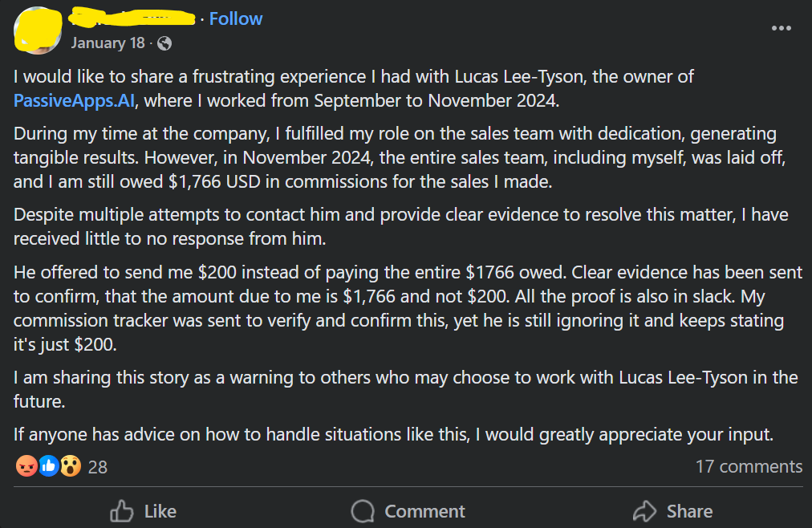Show who reacted via the 28 count
The image size is (812, 528).
[x=97, y=467]
